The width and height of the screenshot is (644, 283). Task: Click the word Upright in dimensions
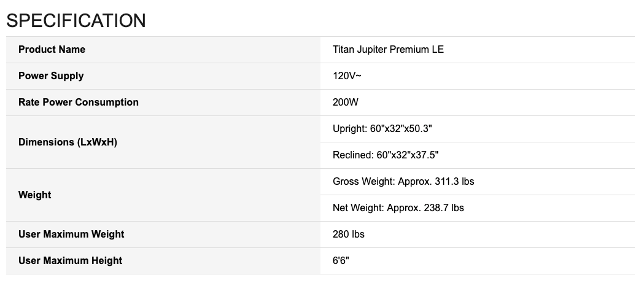click(x=350, y=129)
